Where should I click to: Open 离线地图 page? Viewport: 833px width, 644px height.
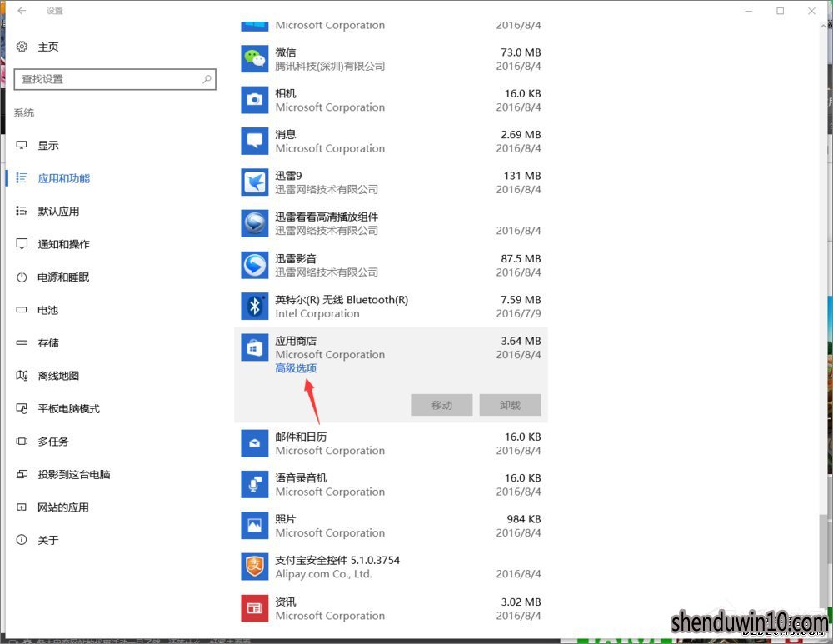[x=58, y=377]
